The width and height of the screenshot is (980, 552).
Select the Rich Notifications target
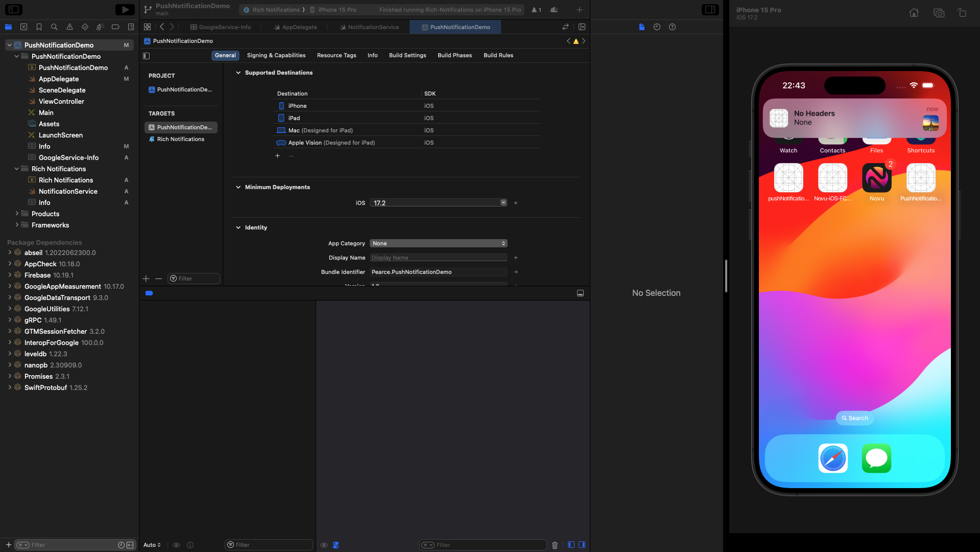[x=180, y=139]
